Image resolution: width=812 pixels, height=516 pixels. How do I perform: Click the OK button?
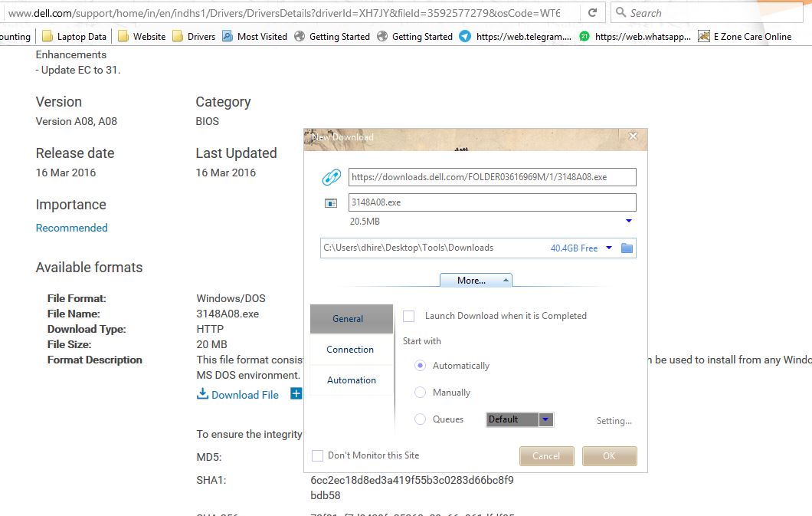610,456
